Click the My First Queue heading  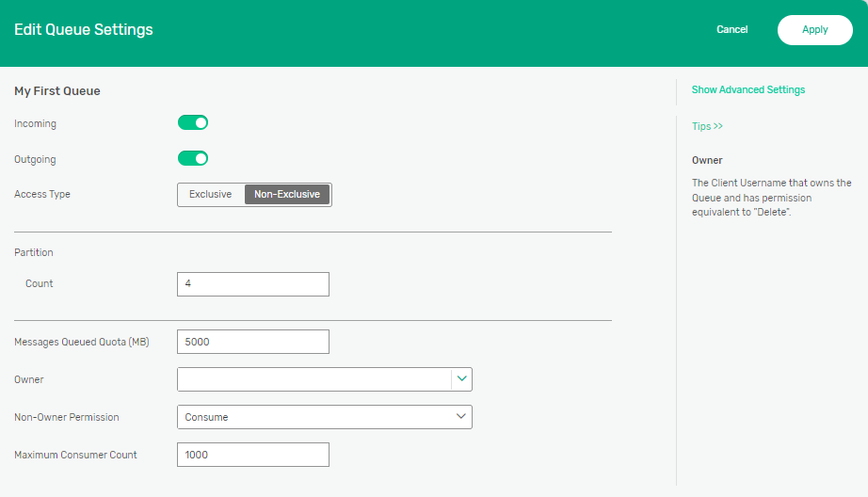click(57, 91)
